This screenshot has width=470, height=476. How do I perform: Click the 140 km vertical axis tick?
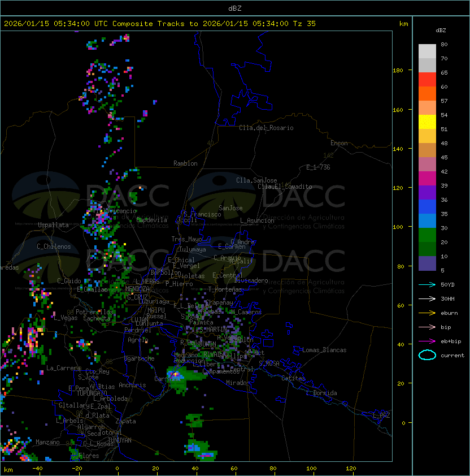click(x=398, y=149)
